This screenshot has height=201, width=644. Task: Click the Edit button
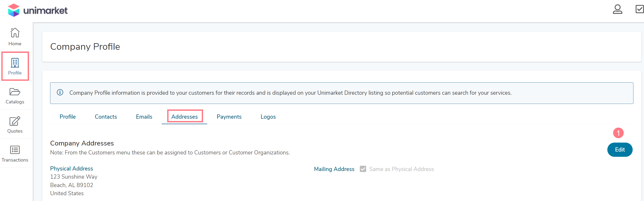click(x=620, y=150)
